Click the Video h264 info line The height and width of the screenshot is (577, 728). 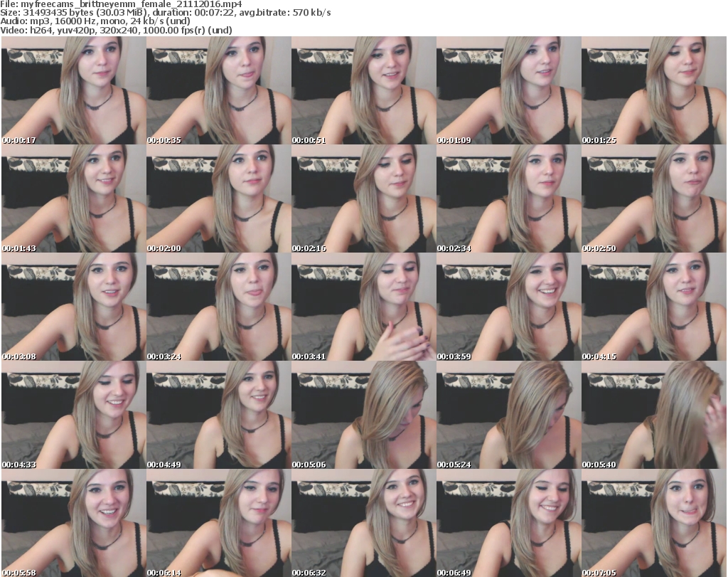pos(116,30)
